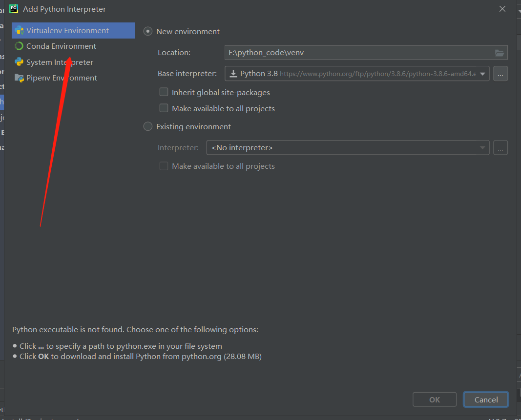Viewport: 521px width, 420px height.
Task: Select the Existing environment radio button
Action: point(148,126)
